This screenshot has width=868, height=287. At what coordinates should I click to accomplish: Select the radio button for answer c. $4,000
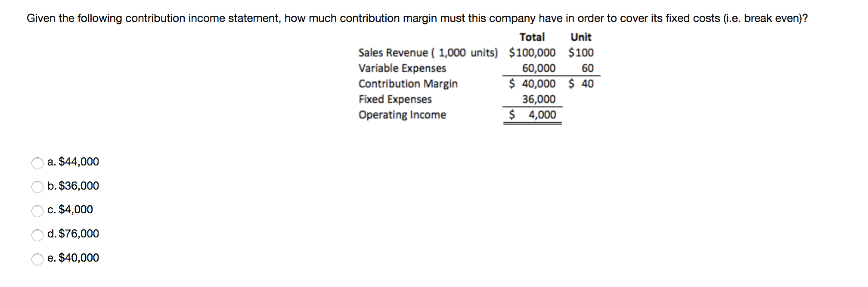pyautogui.click(x=37, y=210)
